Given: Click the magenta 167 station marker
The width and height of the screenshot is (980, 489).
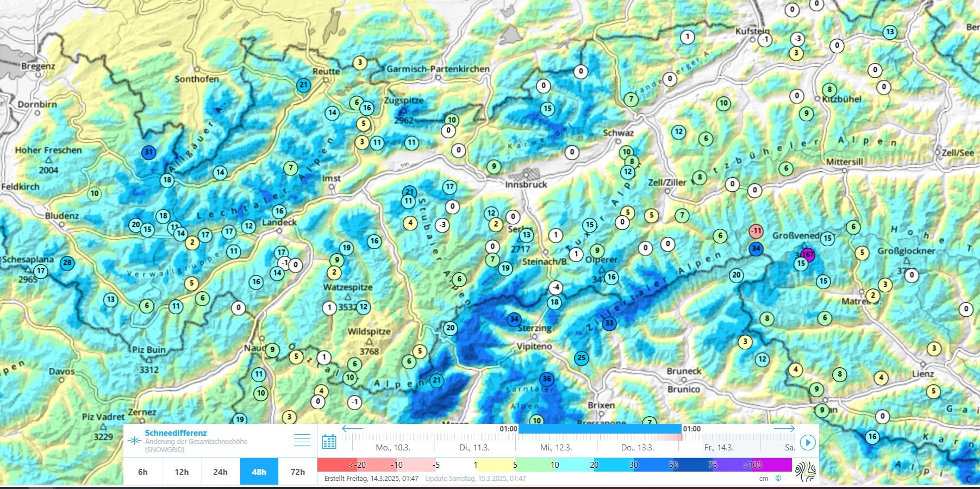Looking at the screenshot, I should pyautogui.click(x=808, y=254).
